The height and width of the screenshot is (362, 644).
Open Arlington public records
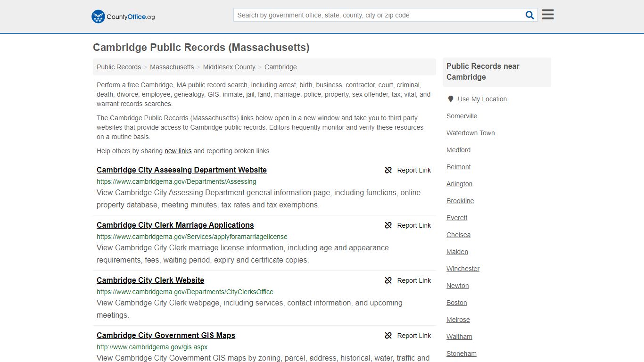point(459,184)
